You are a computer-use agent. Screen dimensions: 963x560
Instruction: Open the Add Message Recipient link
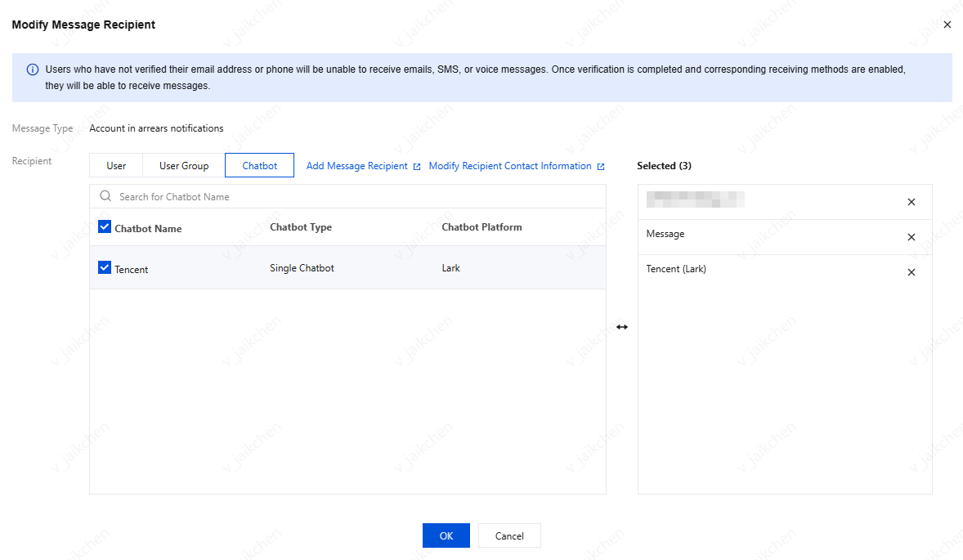[x=356, y=166]
